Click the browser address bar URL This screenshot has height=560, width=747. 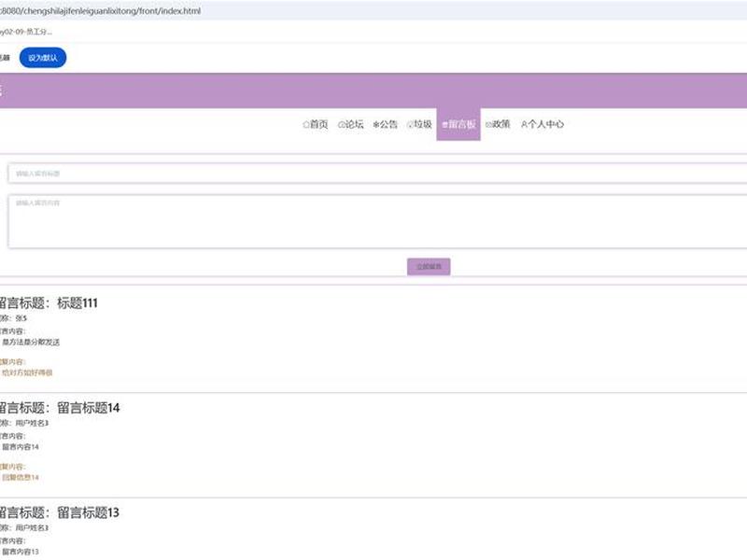pos(100,10)
